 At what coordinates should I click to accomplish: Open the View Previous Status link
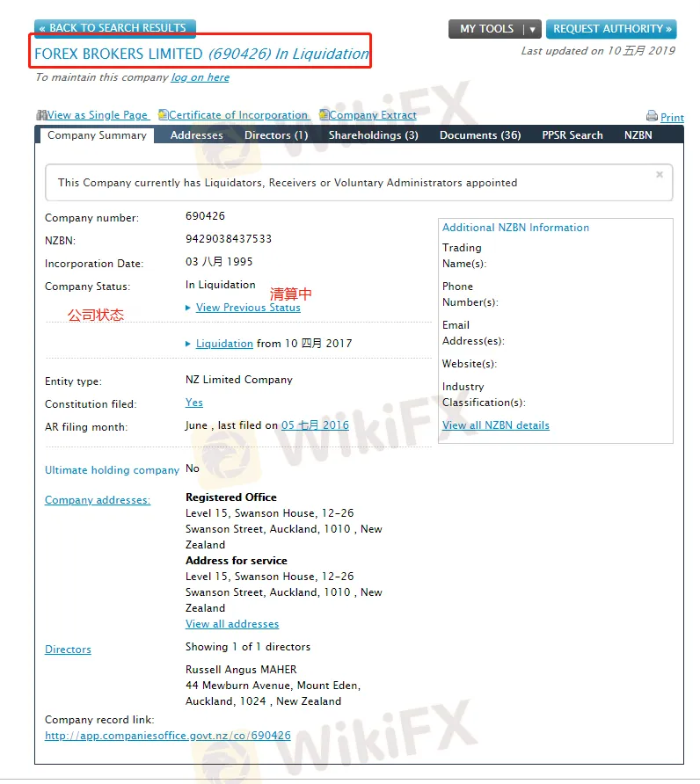click(248, 308)
